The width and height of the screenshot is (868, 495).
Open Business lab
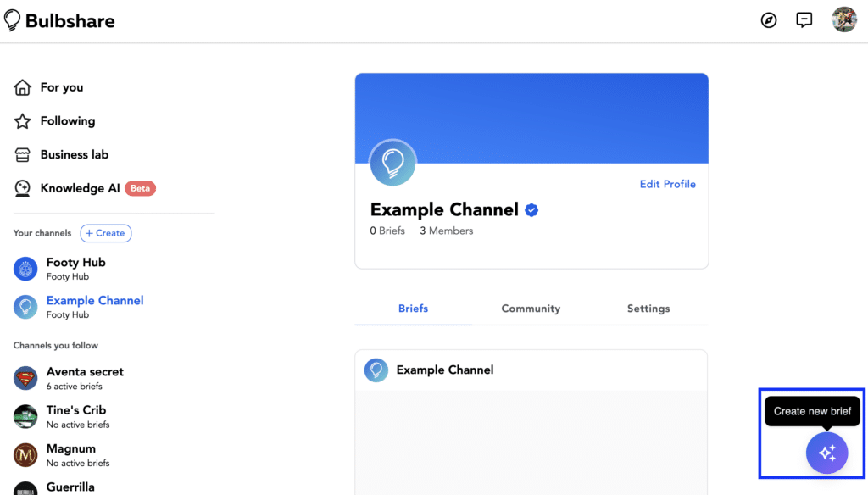point(75,154)
